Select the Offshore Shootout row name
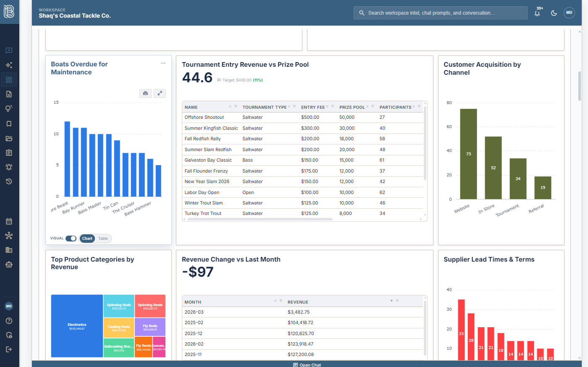588x367 pixels. pos(204,118)
